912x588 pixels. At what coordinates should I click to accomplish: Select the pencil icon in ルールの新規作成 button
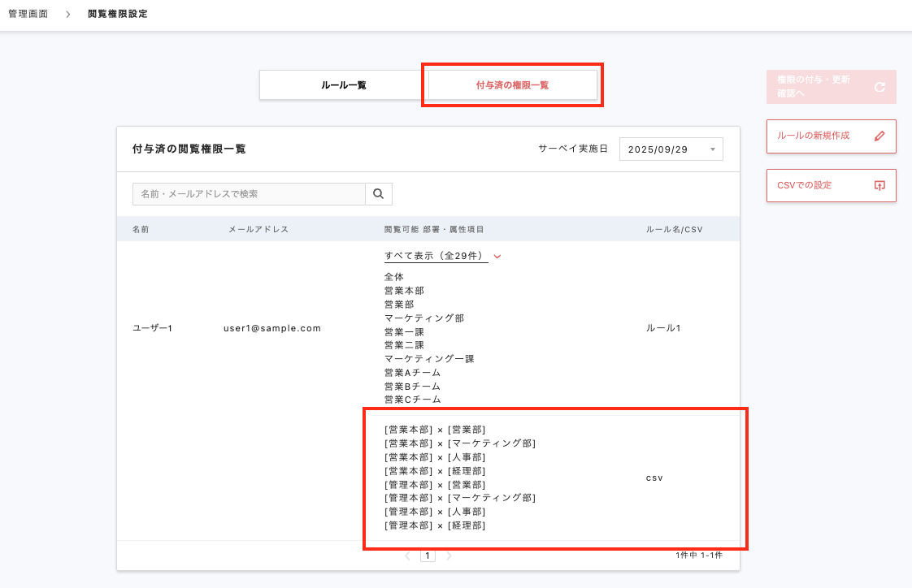tap(879, 136)
